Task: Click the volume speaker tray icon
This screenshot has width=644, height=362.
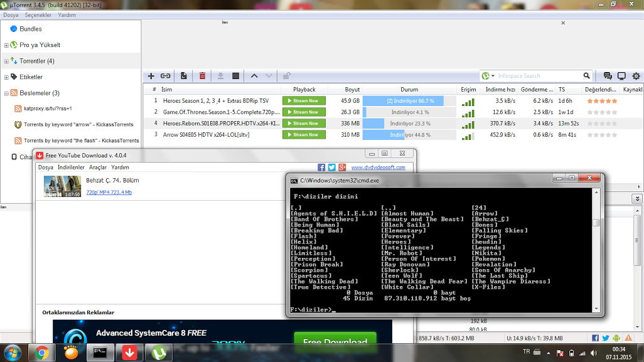Action: [594, 353]
